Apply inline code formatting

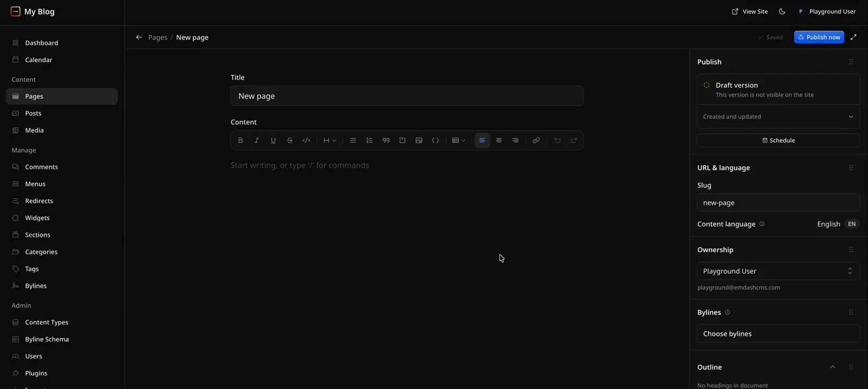point(307,141)
